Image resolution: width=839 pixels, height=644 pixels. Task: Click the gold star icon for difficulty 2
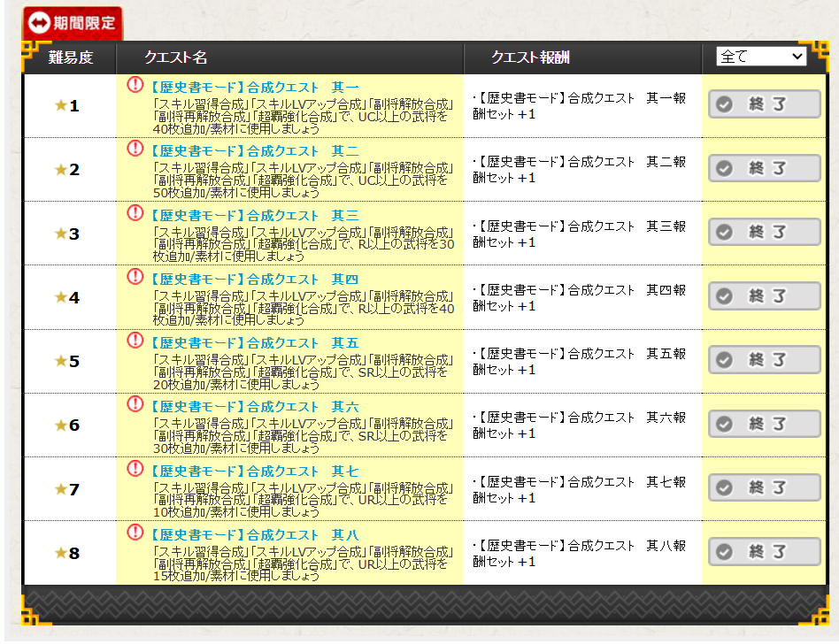[60, 169]
